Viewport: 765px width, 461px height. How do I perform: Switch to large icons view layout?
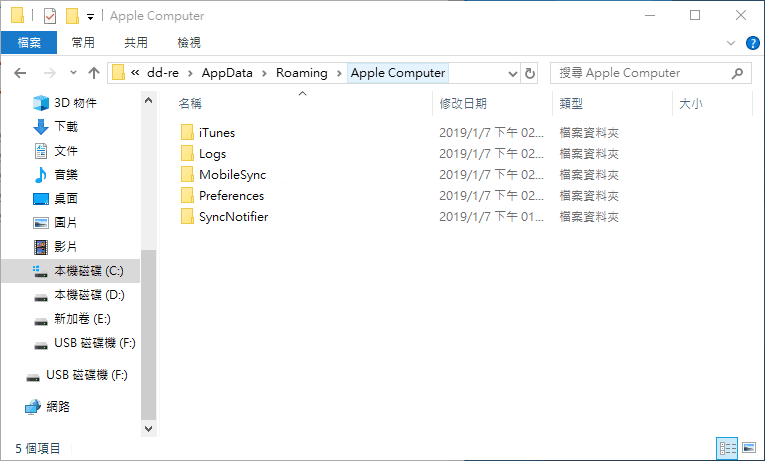click(748, 448)
